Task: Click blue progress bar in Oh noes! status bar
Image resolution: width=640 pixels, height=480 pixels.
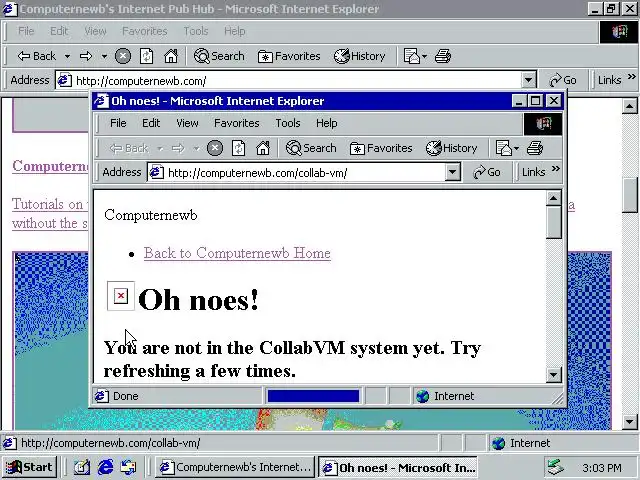Action: pos(313,396)
